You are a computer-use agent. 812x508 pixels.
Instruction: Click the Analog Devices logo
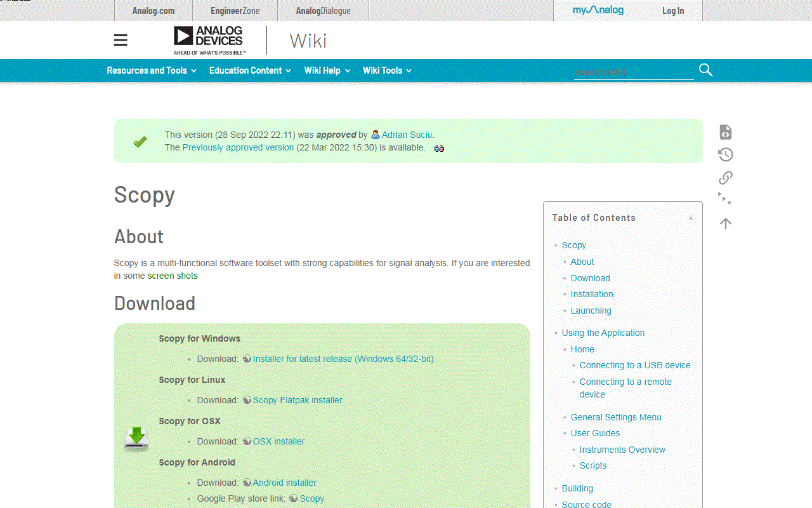pyautogui.click(x=210, y=40)
